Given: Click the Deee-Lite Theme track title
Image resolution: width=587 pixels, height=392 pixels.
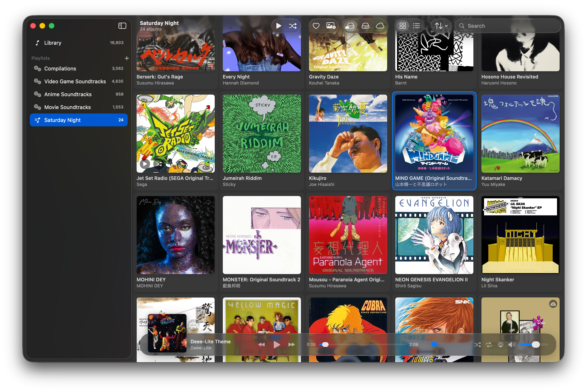Looking at the screenshot, I should 211,341.
